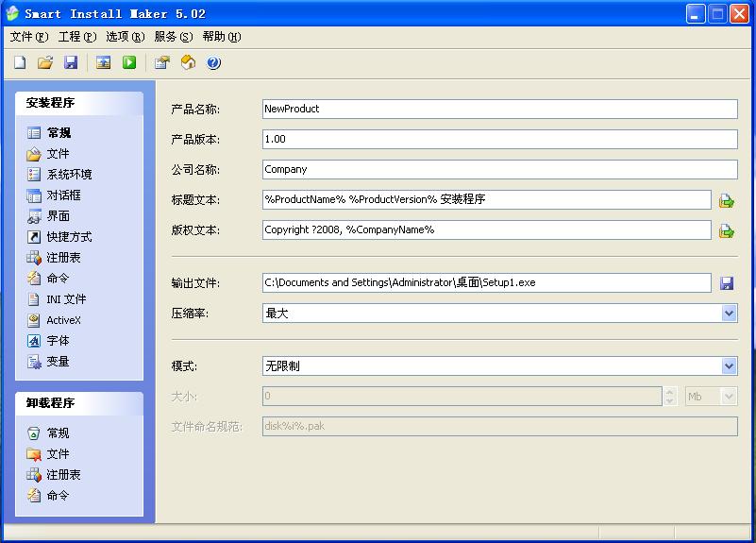Click the blue Help question icon
Image resolution: width=756 pixels, height=543 pixels.
(213, 62)
